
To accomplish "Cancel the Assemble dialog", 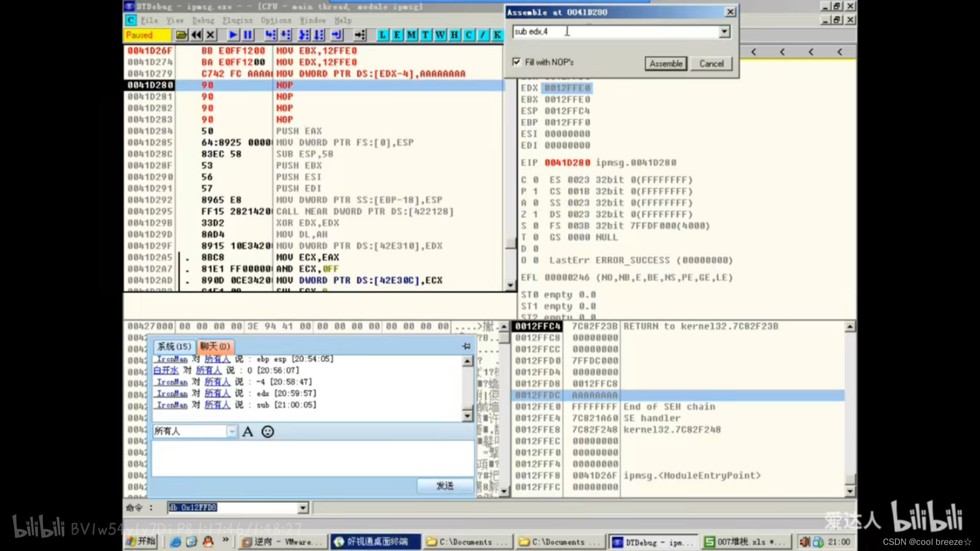I will click(711, 64).
